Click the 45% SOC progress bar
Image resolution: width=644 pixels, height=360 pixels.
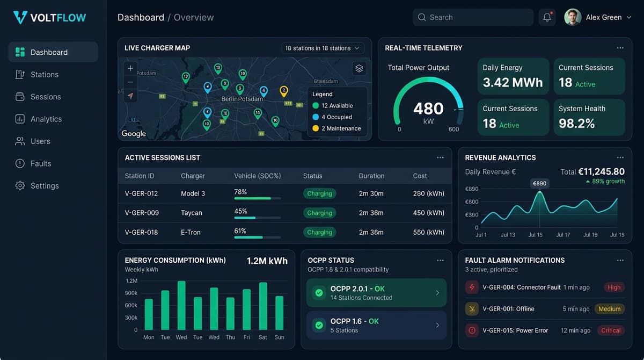(x=257, y=218)
